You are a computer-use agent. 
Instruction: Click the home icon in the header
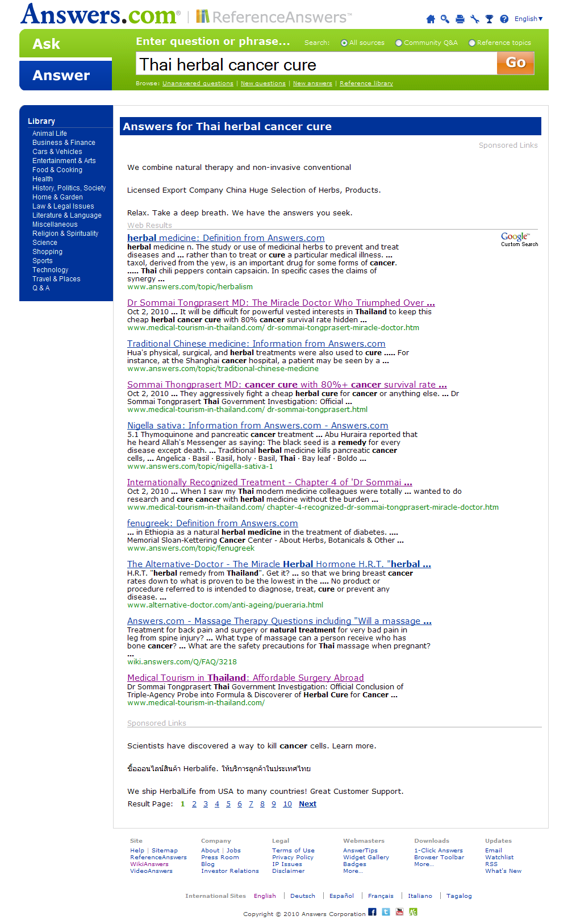click(x=431, y=19)
